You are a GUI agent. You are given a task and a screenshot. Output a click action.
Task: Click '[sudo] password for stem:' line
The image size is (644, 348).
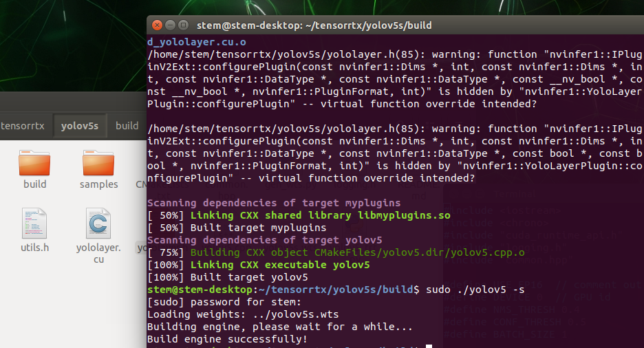(224, 302)
